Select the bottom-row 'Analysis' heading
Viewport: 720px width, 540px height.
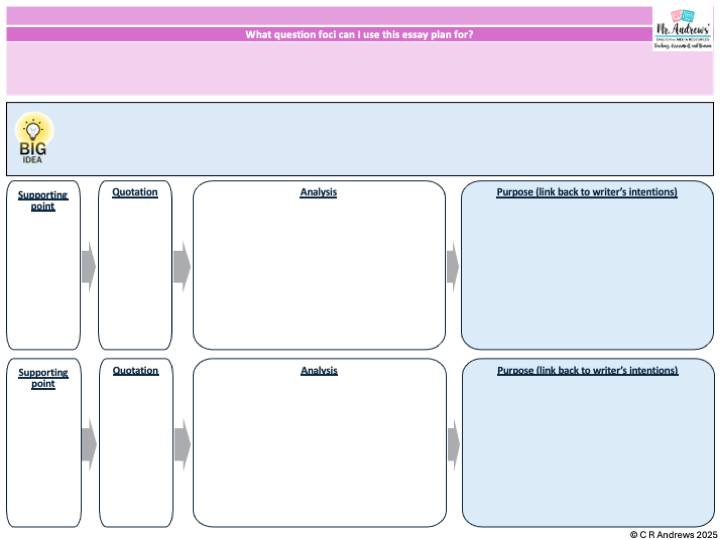click(319, 370)
